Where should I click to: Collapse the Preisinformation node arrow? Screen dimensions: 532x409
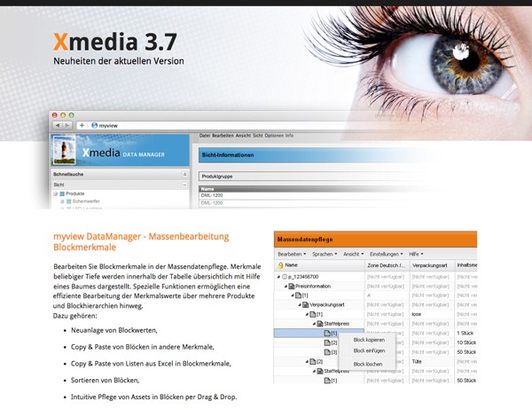point(286,287)
